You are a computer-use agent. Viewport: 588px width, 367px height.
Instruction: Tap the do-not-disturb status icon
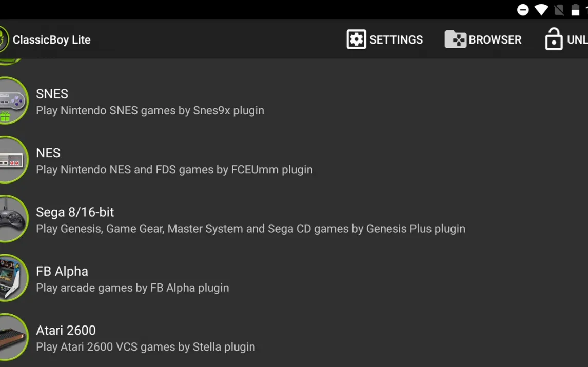point(523,10)
